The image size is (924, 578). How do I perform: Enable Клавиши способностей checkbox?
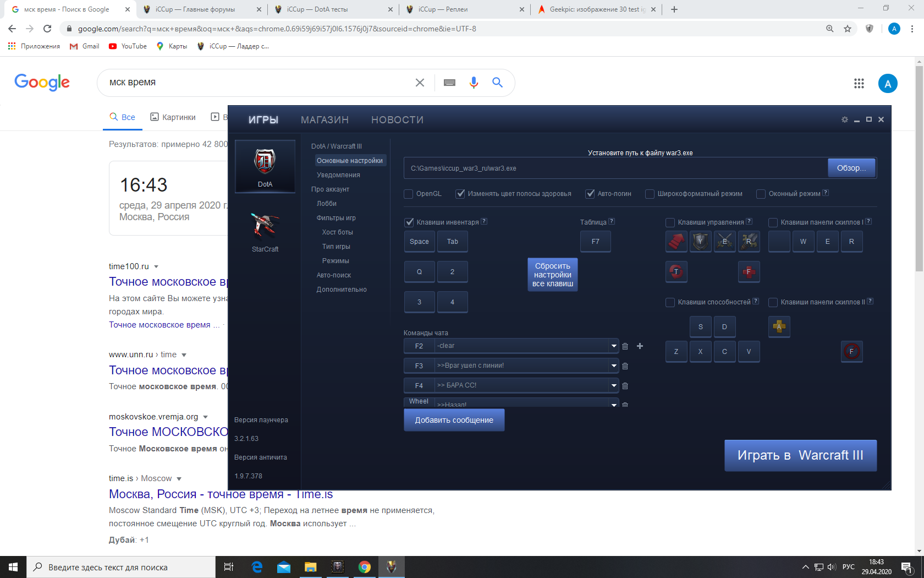tap(670, 302)
